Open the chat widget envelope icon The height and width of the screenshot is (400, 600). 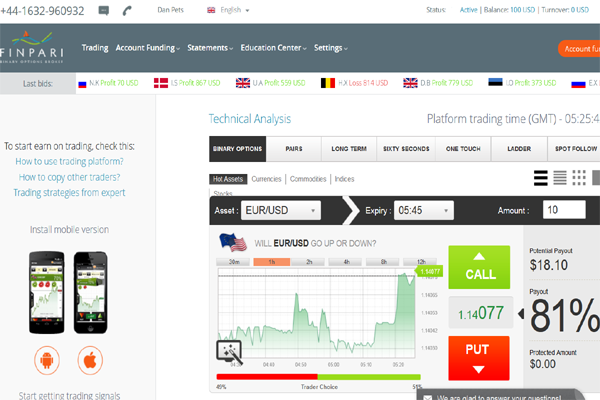pyautogui.click(x=428, y=397)
